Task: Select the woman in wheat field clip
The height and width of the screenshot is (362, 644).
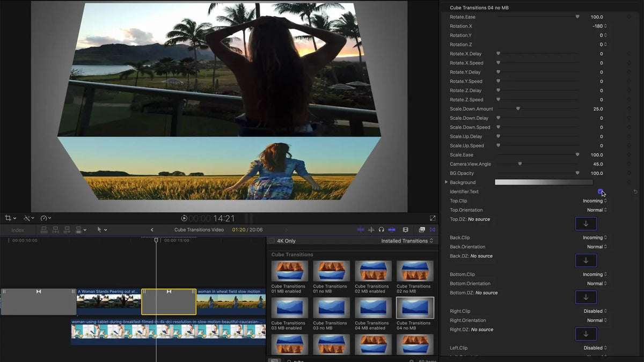Action: (x=231, y=301)
